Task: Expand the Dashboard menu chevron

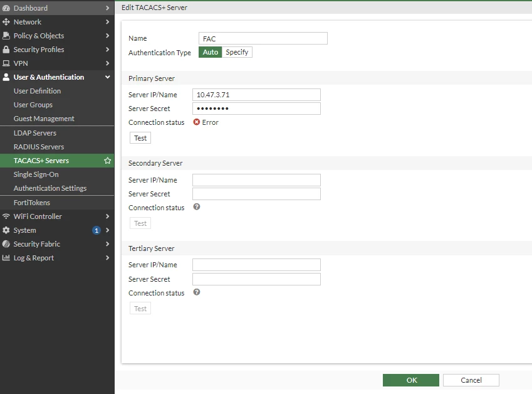Action: [107, 8]
